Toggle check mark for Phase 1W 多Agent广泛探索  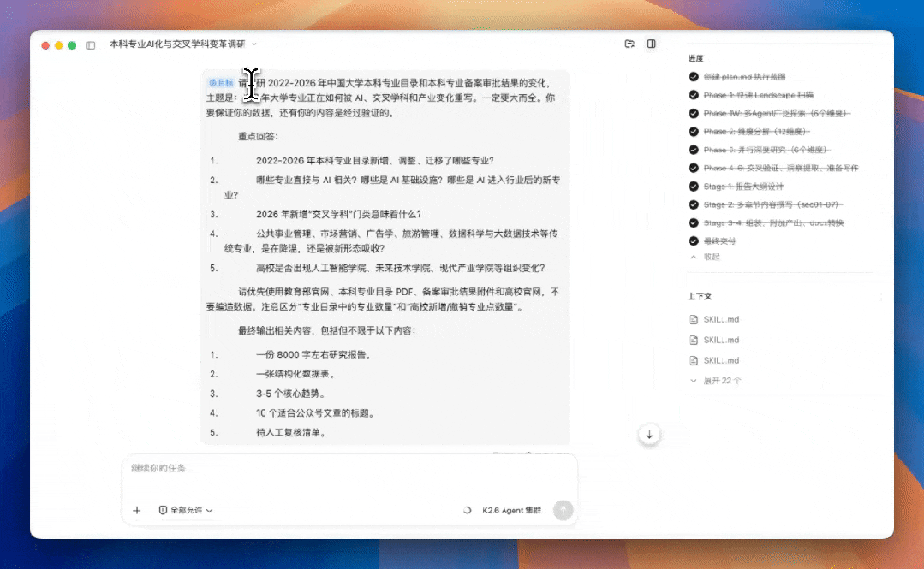point(694,113)
